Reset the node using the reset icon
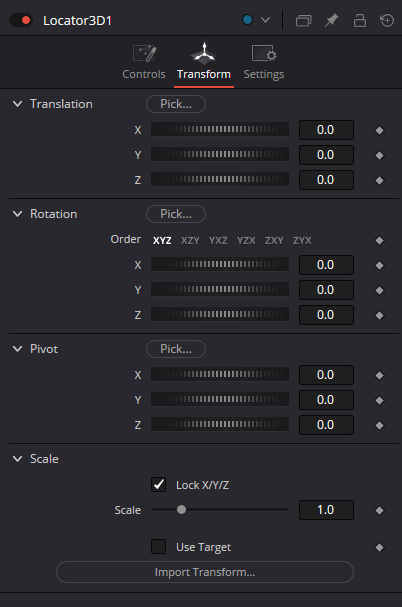This screenshot has width=402, height=607. 387,20
